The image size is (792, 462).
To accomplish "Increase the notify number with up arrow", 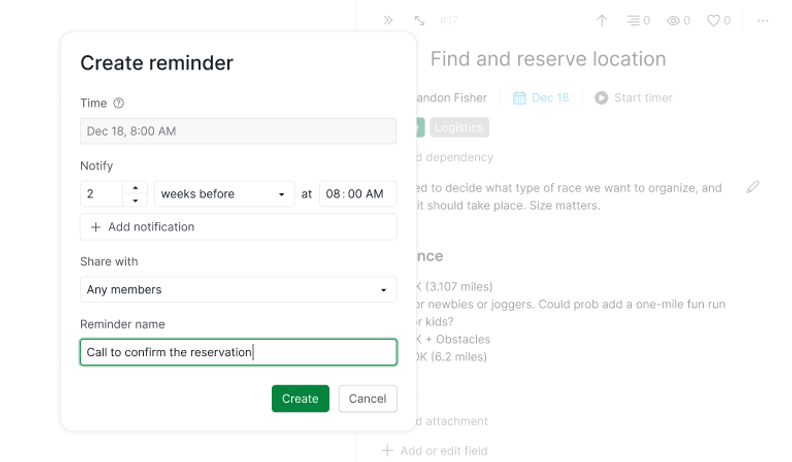I will tap(135, 188).
